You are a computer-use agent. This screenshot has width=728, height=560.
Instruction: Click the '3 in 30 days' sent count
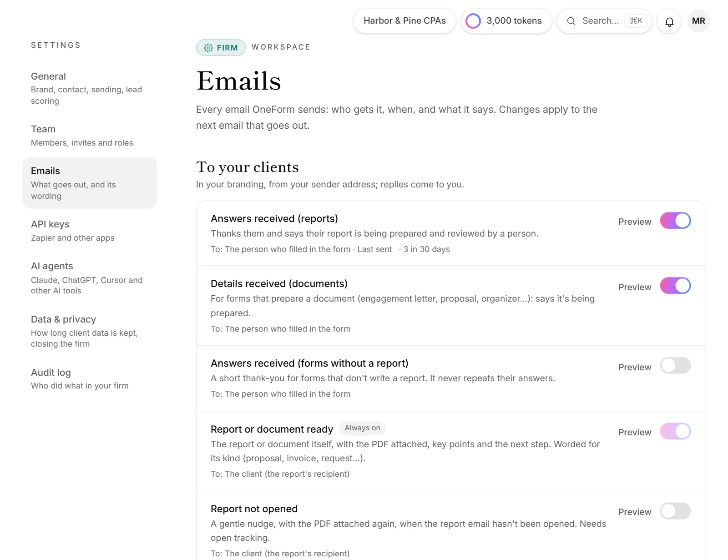pos(426,249)
